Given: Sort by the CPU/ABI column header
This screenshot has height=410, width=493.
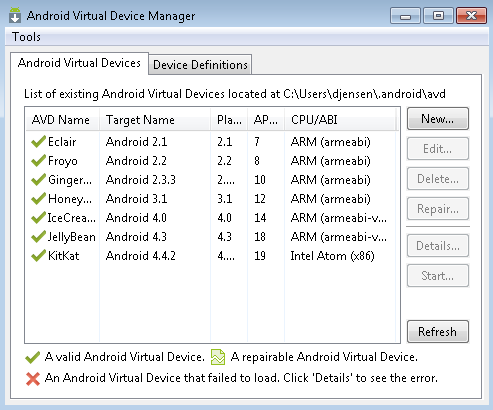Looking at the screenshot, I should (340, 120).
